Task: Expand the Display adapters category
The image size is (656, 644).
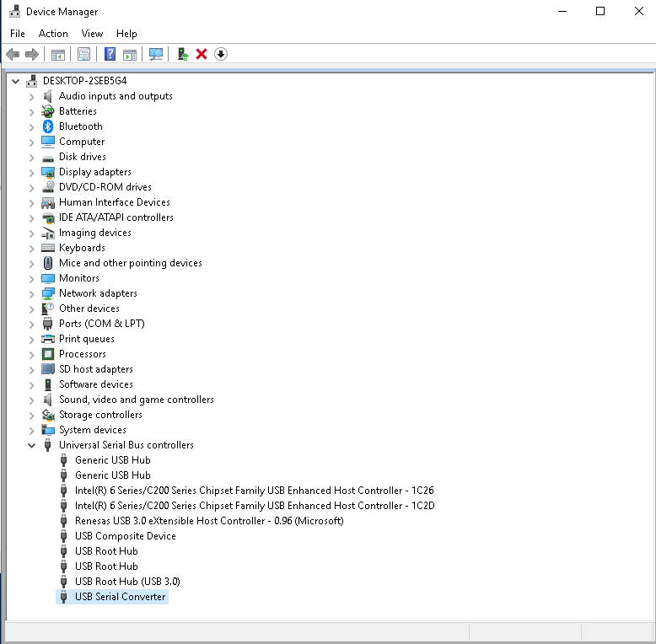Action: (32, 172)
